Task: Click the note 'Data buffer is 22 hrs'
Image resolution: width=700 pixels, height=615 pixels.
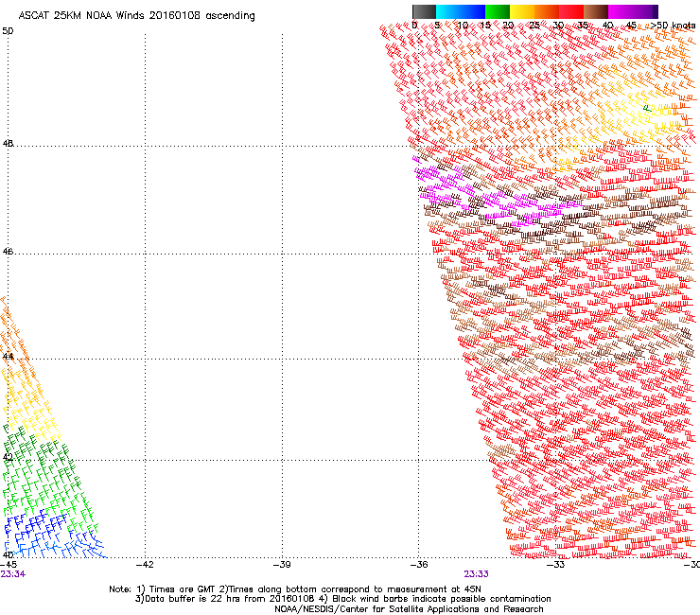Action: (x=192, y=599)
